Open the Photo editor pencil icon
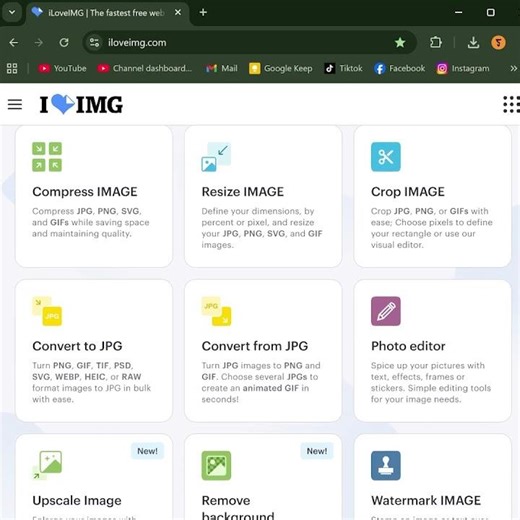The image size is (520, 520). (386, 311)
